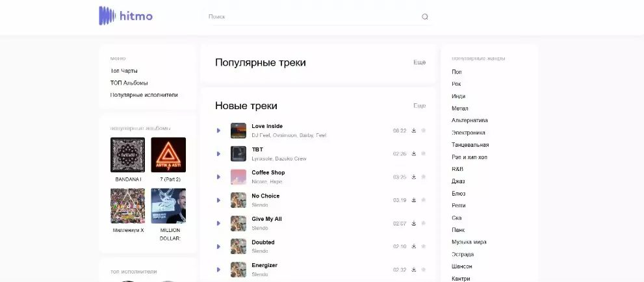This screenshot has height=282, width=644.
Task: Favorite the Love Inside track with star
Action: (x=424, y=131)
